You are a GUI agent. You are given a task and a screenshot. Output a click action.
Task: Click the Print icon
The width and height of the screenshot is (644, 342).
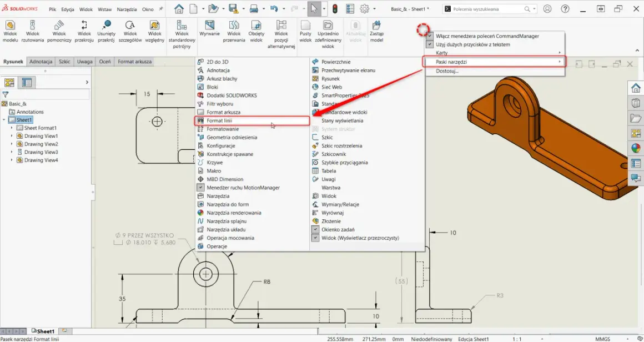point(254,9)
